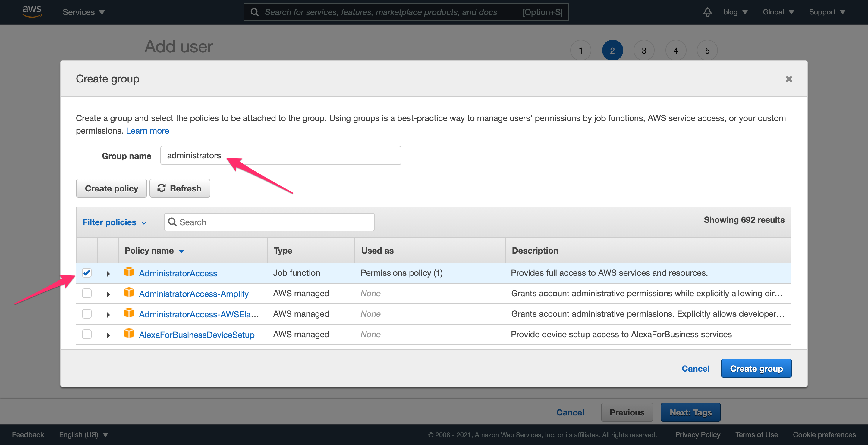Open the Support dropdown
This screenshot has width=868, height=445.
click(x=827, y=12)
